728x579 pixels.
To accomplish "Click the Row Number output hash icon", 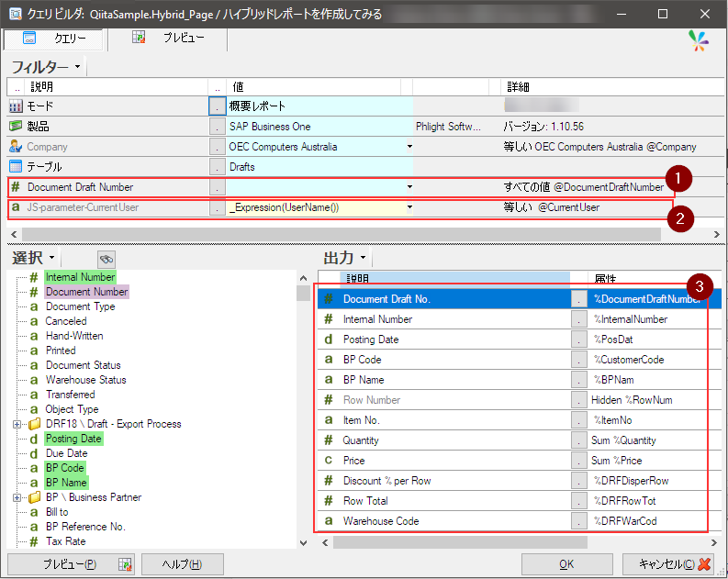I will pos(329,400).
